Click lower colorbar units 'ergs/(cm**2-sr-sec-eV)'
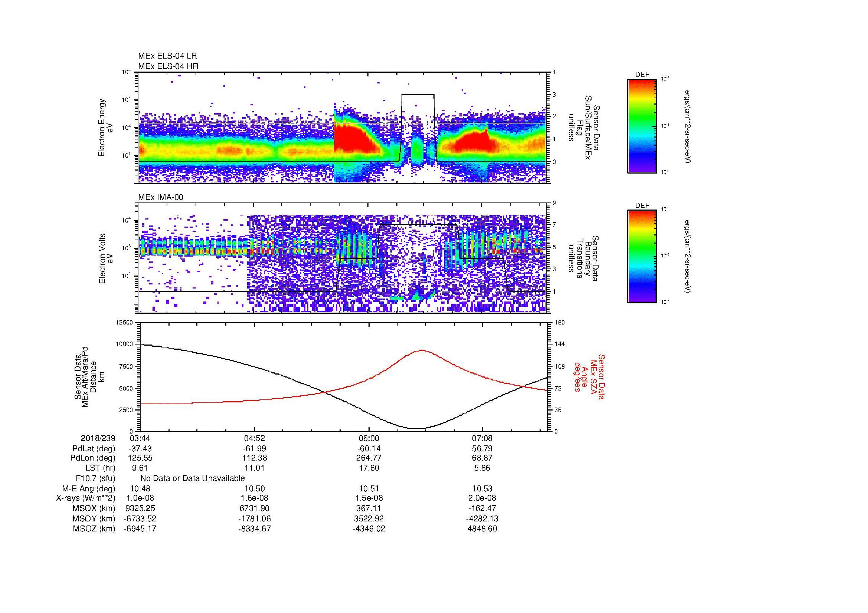Image resolution: width=868 pixels, height=613 pixels. 688,257
